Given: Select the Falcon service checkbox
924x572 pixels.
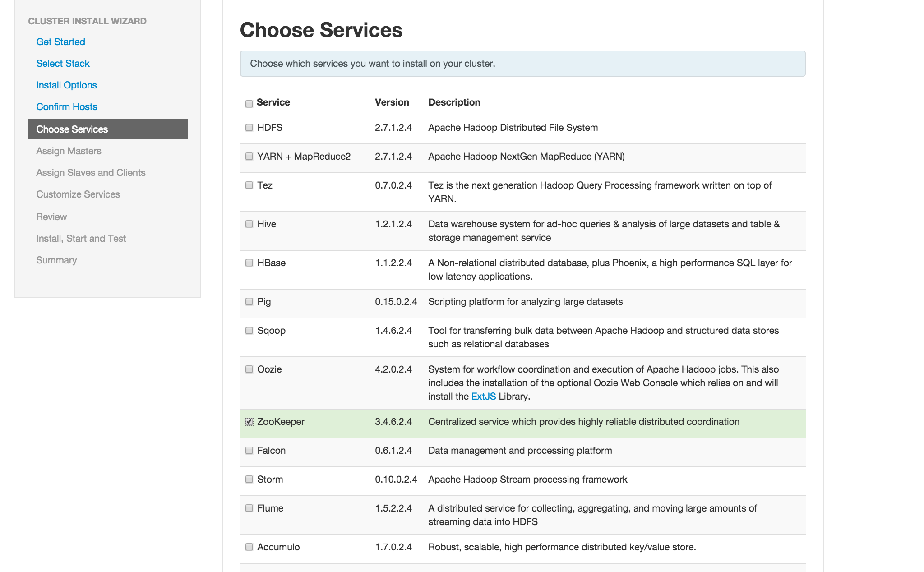Looking at the screenshot, I should point(249,451).
